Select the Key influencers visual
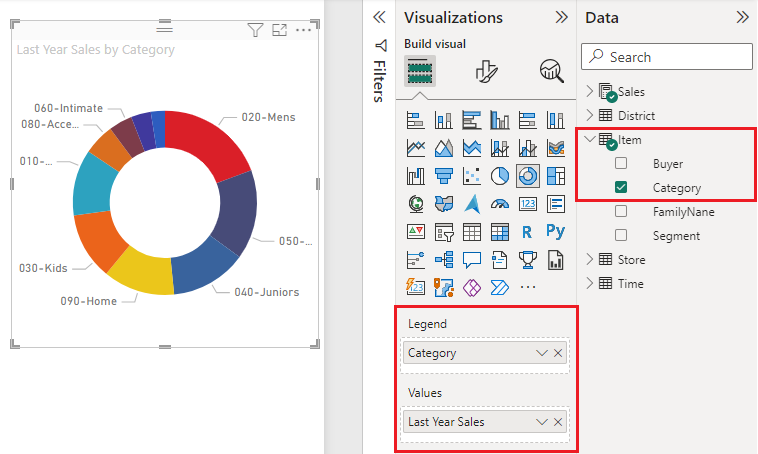 click(416, 260)
